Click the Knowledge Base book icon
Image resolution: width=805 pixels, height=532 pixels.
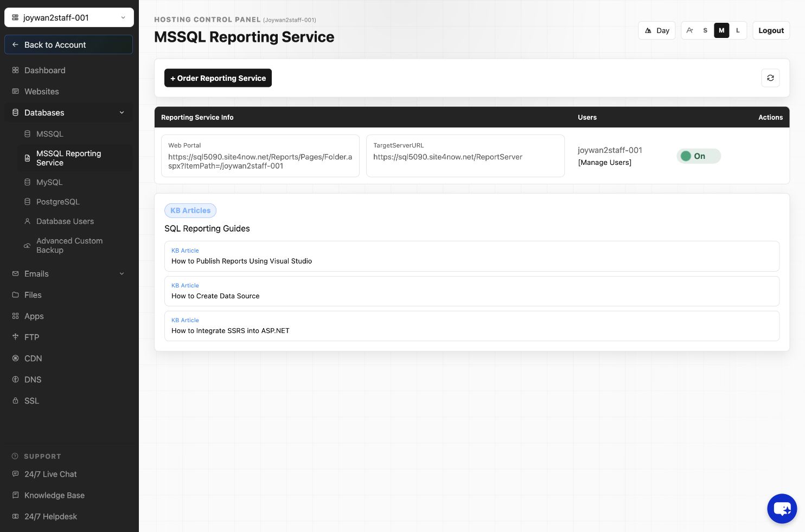point(15,495)
